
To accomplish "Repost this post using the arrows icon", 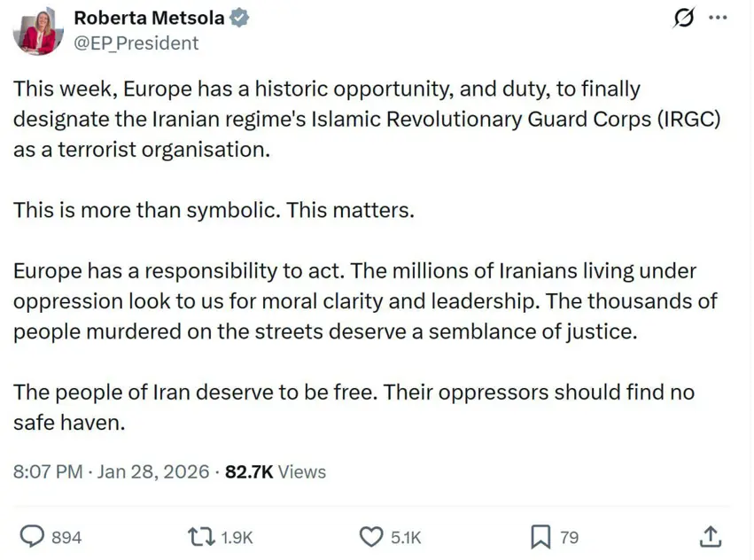I will pos(200,536).
